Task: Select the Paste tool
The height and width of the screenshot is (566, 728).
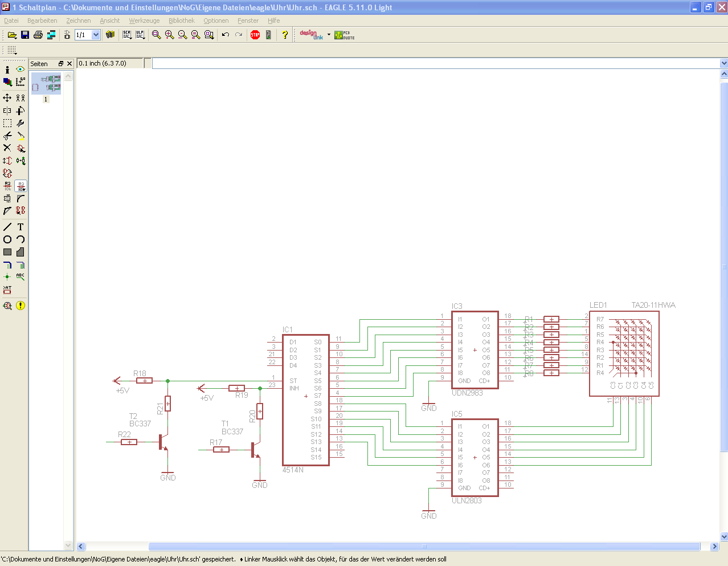Action: (x=21, y=136)
